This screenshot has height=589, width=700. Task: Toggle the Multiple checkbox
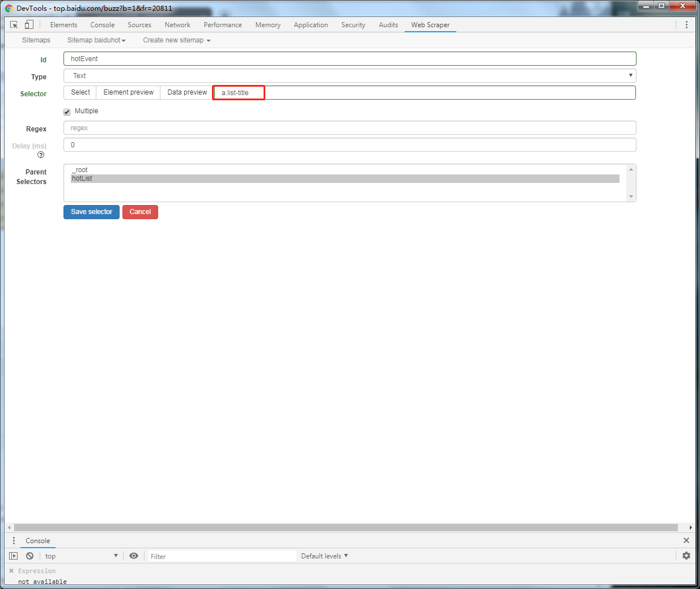coord(67,112)
